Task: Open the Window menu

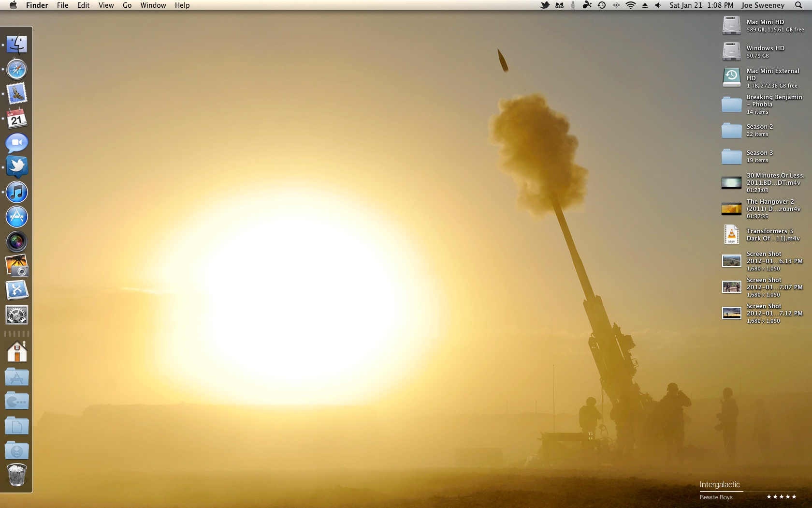Action: click(x=153, y=5)
